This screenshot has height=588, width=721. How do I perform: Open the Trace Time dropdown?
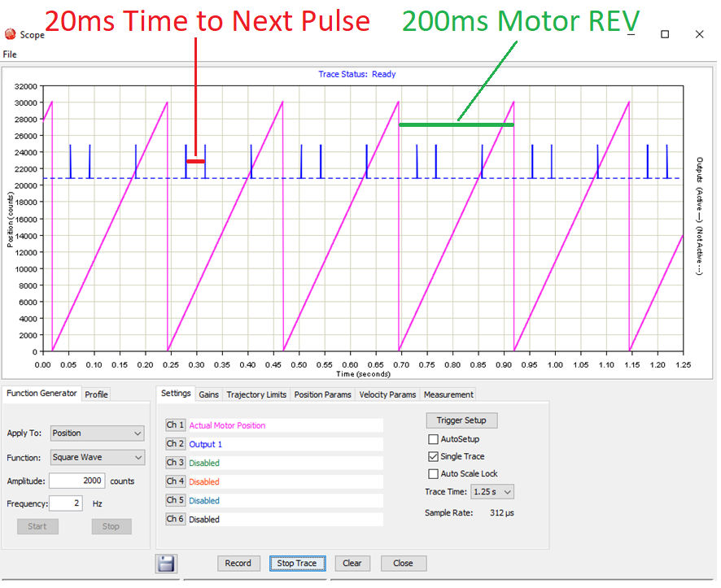(x=492, y=492)
